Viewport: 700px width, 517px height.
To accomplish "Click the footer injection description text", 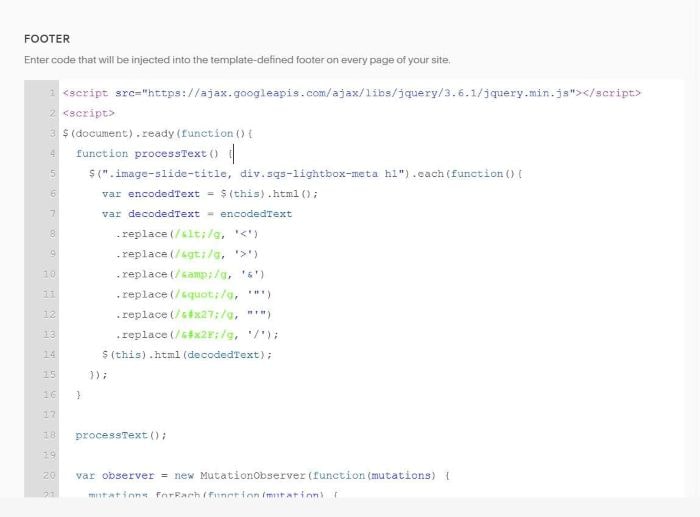I will coord(237,60).
